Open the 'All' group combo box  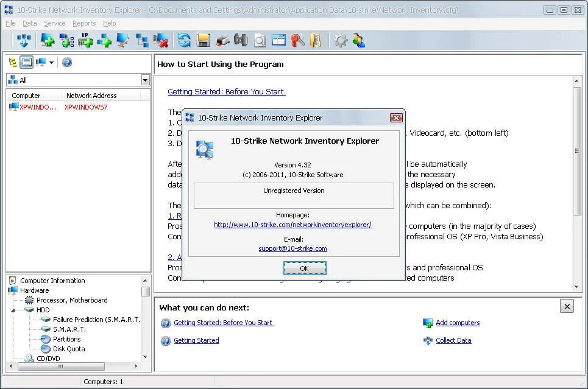[78, 80]
